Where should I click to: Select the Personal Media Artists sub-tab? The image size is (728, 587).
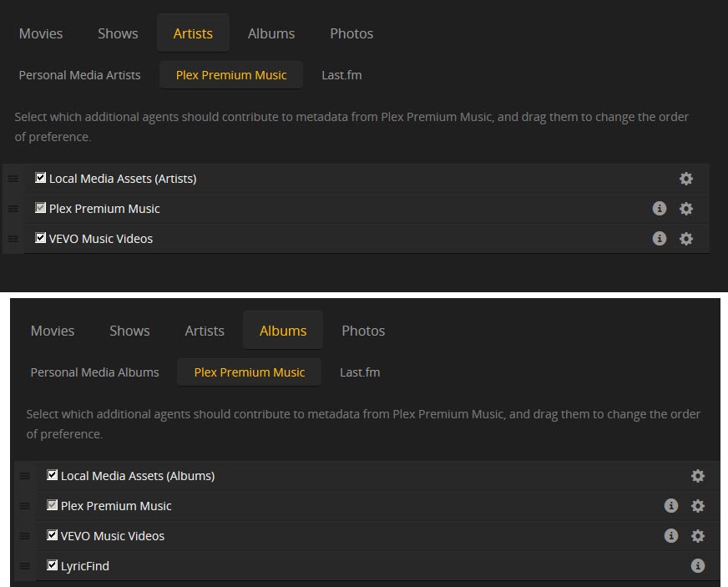click(80, 75)
